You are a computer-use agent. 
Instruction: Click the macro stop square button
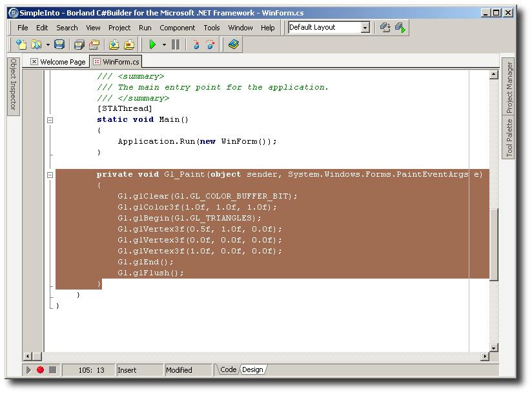click(52, 370)
